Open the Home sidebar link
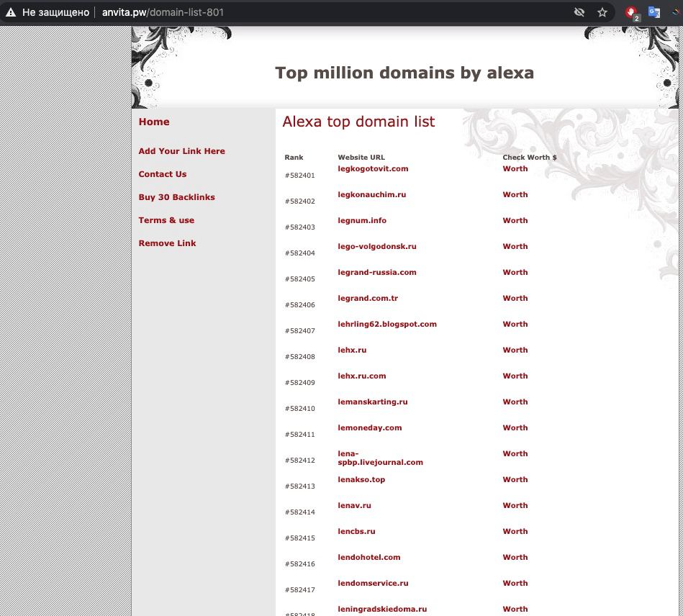This screenshot has width=683, height=616. [x=154, y=122]
